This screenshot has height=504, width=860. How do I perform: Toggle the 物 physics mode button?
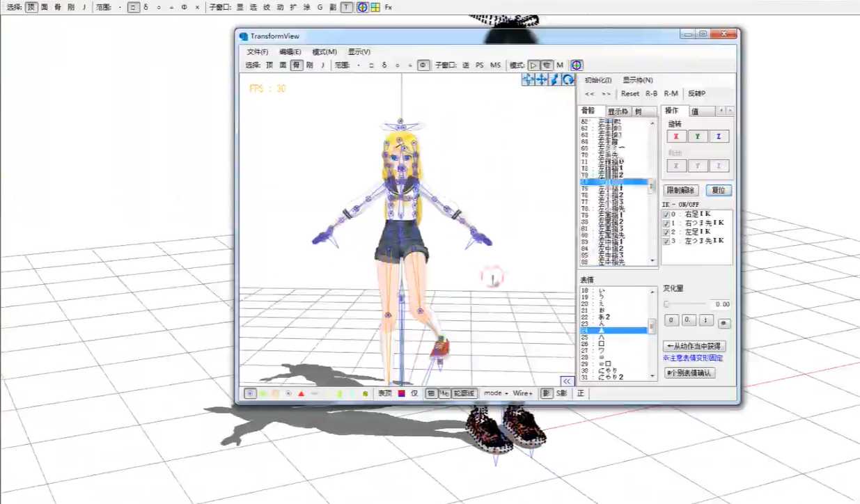click(x=547, y=65)
